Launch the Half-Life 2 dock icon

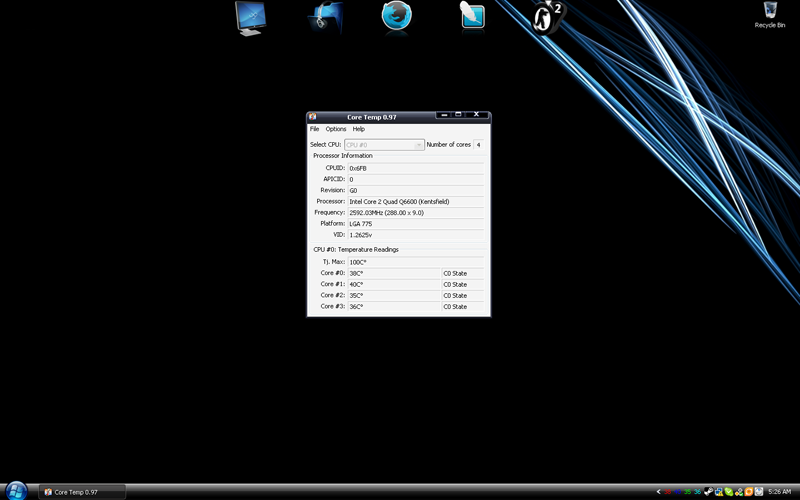pyautogui.click(x=547, y=17)
